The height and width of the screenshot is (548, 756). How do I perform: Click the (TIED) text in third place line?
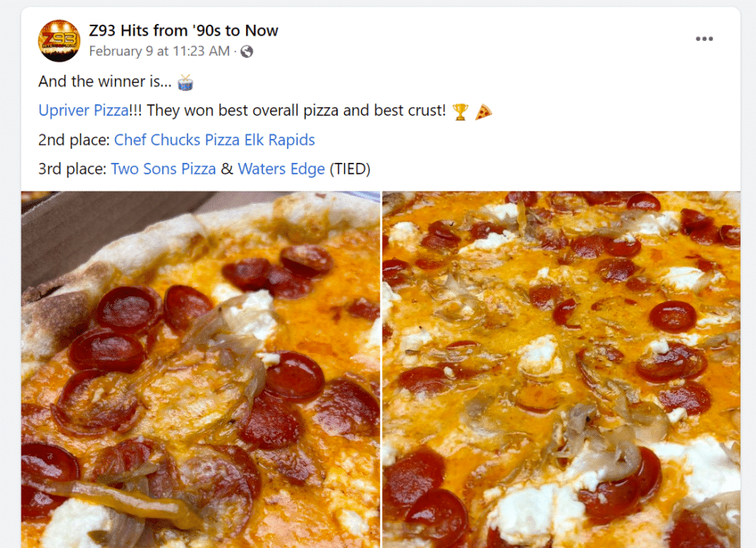(x=349, y=168)
